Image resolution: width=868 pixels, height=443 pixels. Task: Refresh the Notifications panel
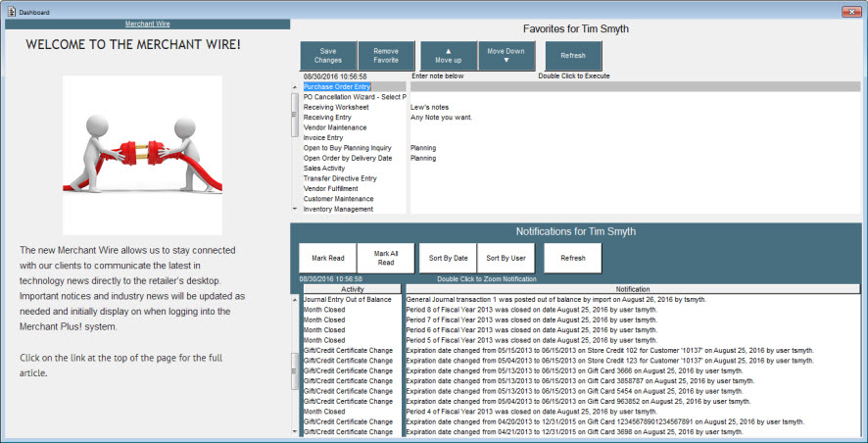coord(572,258)
